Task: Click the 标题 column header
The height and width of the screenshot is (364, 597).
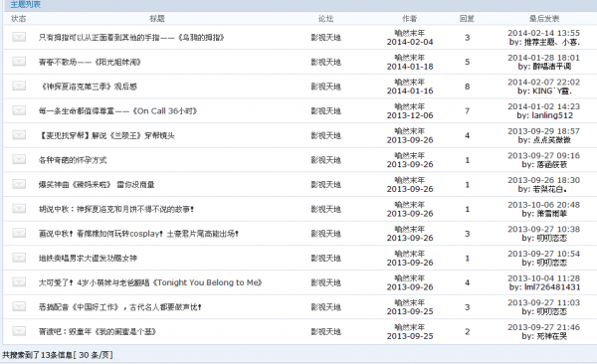Action: [x=157, y=18]
